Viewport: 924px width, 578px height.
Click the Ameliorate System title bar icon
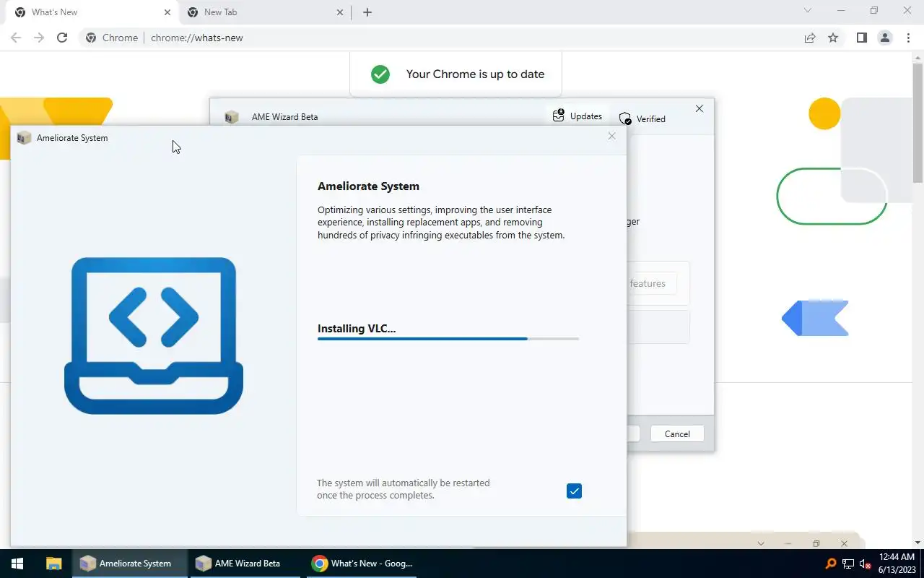pyautogui.click(x=24, y=138)
